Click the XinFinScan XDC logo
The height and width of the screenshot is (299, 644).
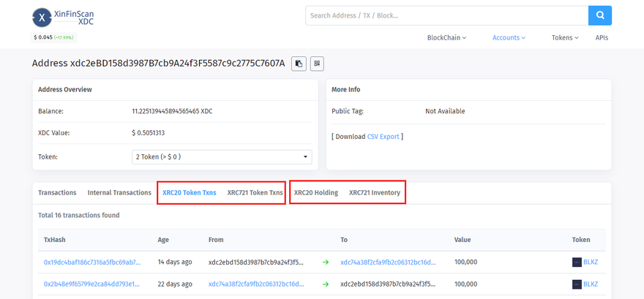click(x=63, y=18)
